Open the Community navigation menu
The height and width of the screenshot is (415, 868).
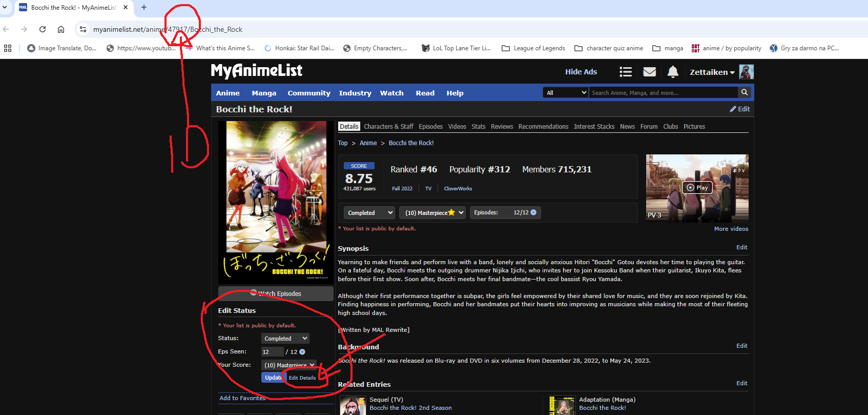pyautogui.click(x=308, y=93)
